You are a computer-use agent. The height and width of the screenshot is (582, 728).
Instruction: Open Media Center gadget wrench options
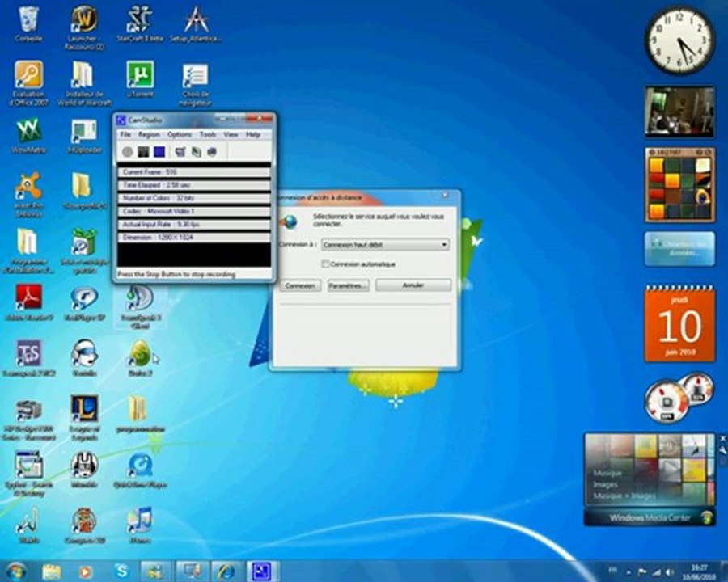tap(723, 449)
